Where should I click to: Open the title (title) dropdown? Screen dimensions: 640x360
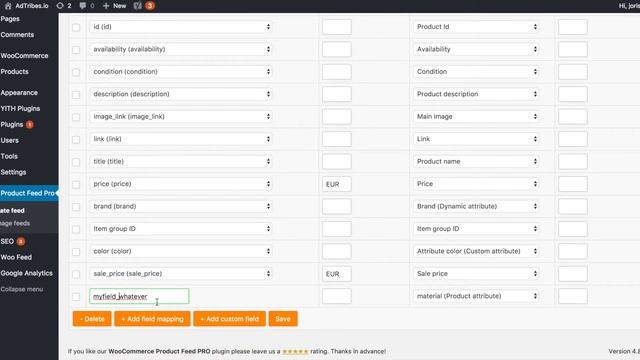coord(181,162)
